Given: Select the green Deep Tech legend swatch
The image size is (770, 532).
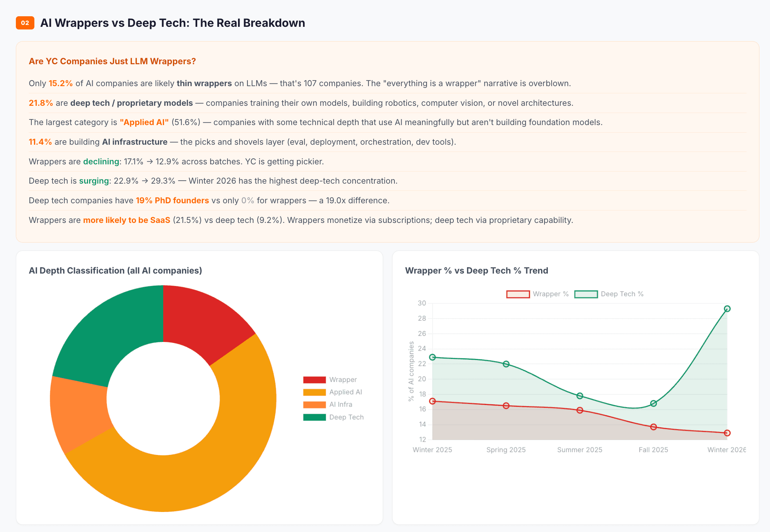Looking at the screenshot, I should 314,417.
